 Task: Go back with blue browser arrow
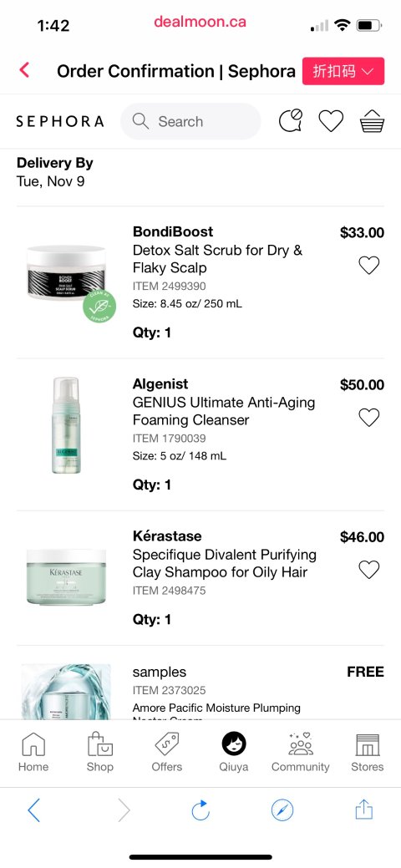click(x=33, y=810)
